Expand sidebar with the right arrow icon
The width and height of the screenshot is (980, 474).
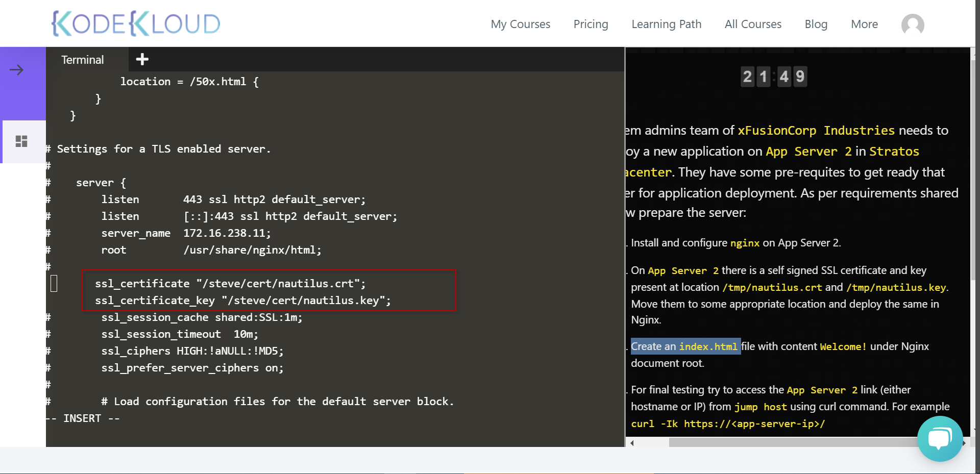click(x=17, y=70)
